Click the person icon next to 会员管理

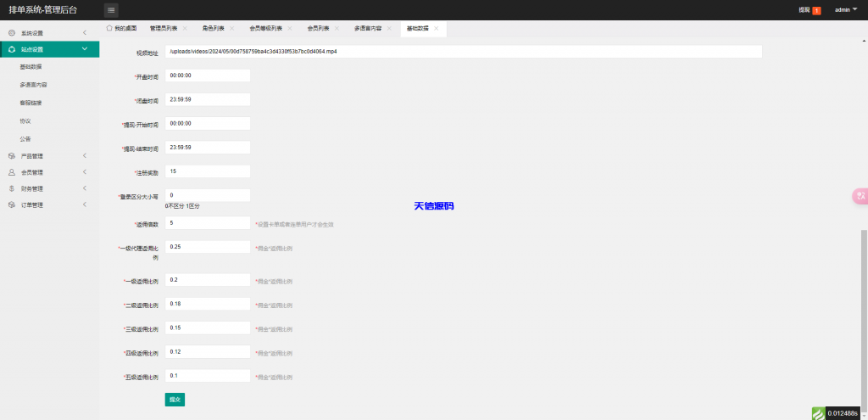(12, 172)
